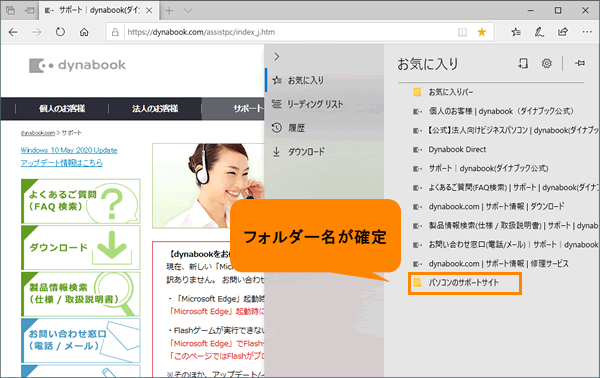Click アップデート情報はこちら link
Image resolution: width=600 pixels, height=378 pixels.
[x=62, y=163]
